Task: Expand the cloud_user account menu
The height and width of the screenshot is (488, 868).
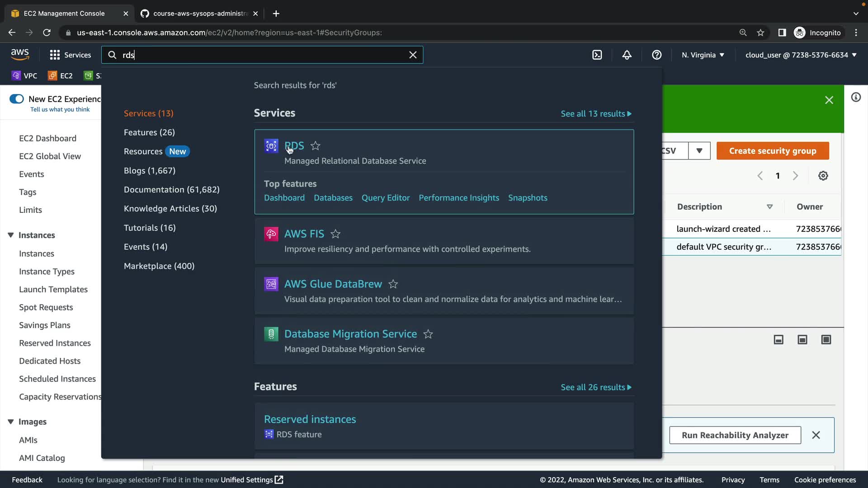Action: click(801, 55)
